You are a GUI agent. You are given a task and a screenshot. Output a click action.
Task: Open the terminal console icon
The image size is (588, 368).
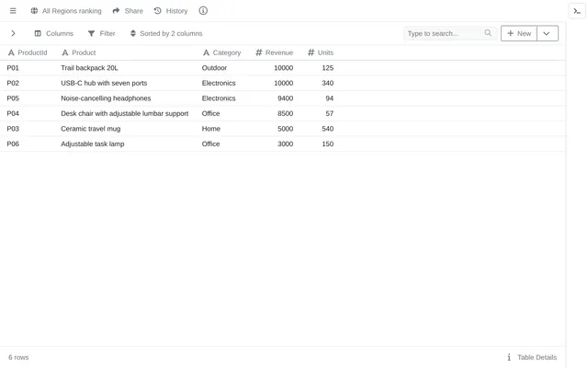click(x=577, y=11)
